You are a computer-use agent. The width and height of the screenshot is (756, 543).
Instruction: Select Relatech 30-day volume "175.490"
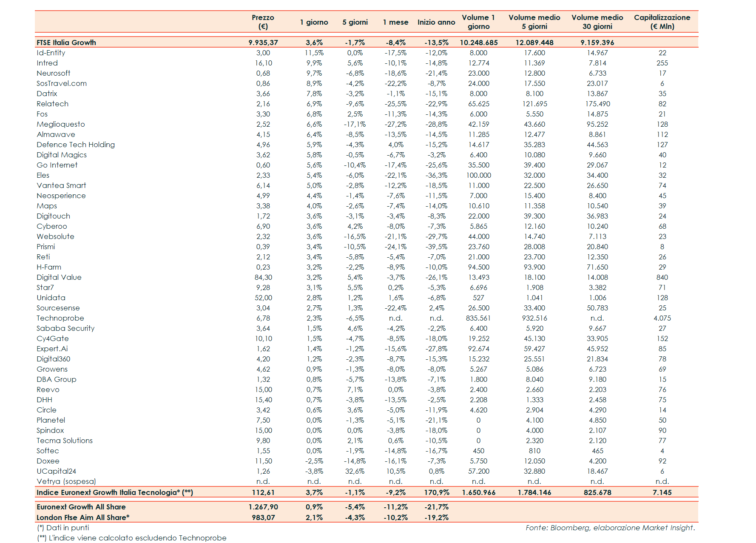click(x=597, y=104)
